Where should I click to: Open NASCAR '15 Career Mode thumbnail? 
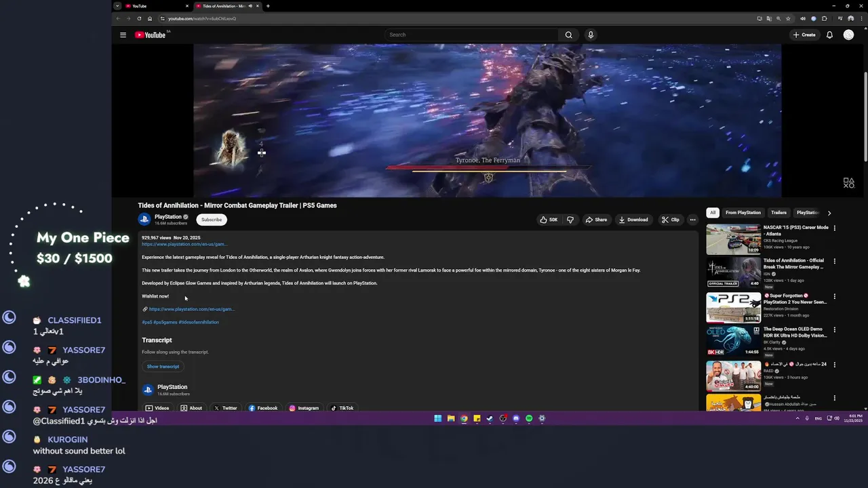[734, 239]
